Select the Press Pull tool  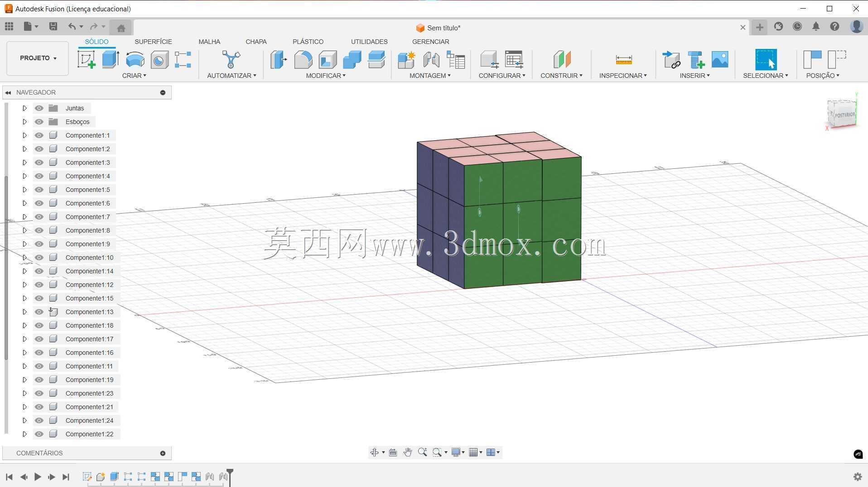[279, 59]
